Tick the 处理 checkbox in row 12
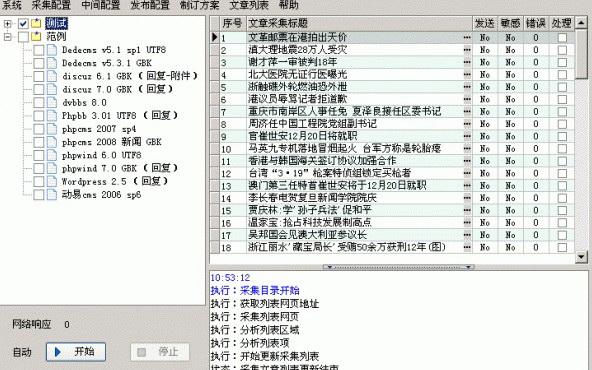The width and height of the screenshot is (592, 370). [x=562, y=173]
